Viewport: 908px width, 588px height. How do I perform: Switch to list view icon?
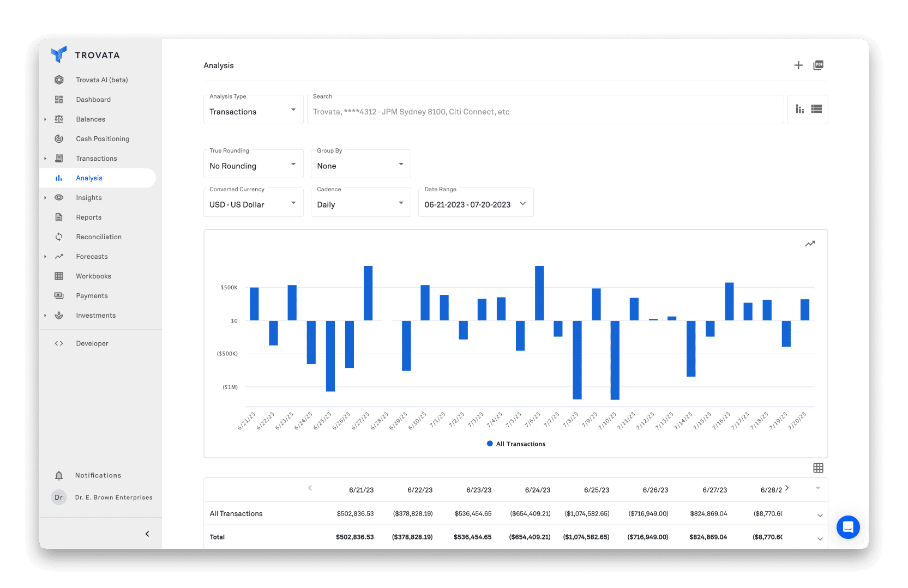point(816,109)
